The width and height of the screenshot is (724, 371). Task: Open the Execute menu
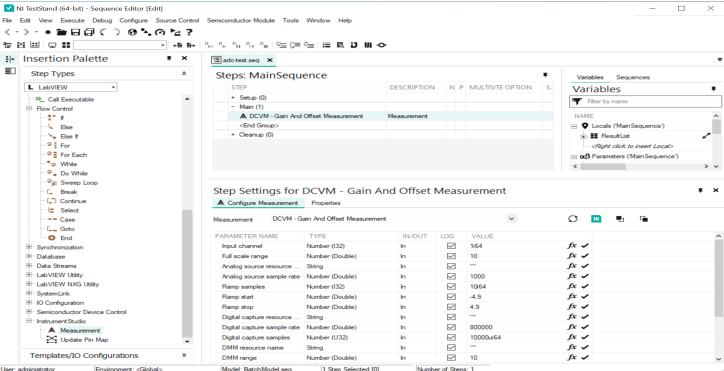click(72, 20)
